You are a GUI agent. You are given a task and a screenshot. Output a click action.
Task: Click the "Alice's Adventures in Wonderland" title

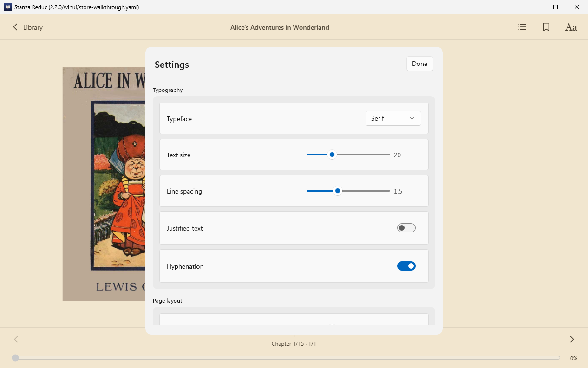(280, 27)
